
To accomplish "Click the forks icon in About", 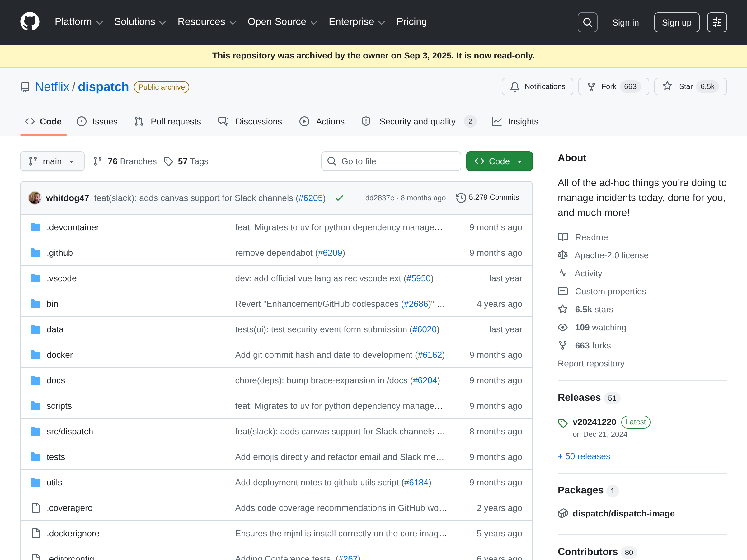I will (x=563, y=345).
